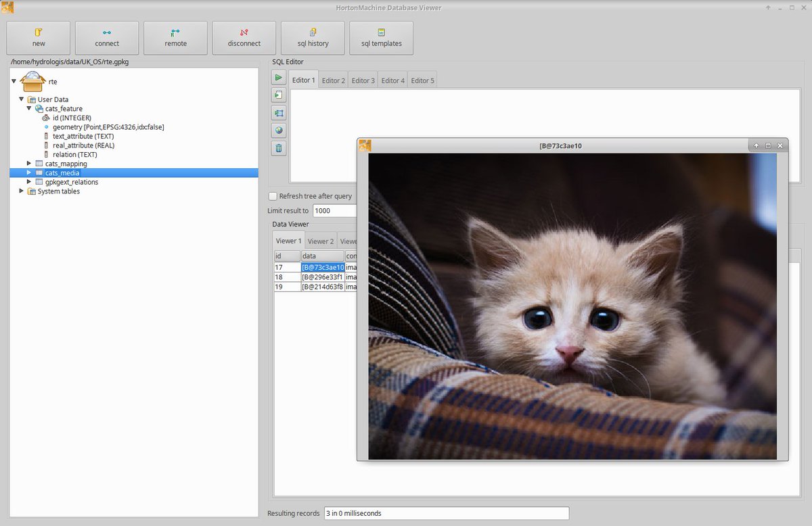Open the sql history button
812x526 pixels.
coord(313,38)
